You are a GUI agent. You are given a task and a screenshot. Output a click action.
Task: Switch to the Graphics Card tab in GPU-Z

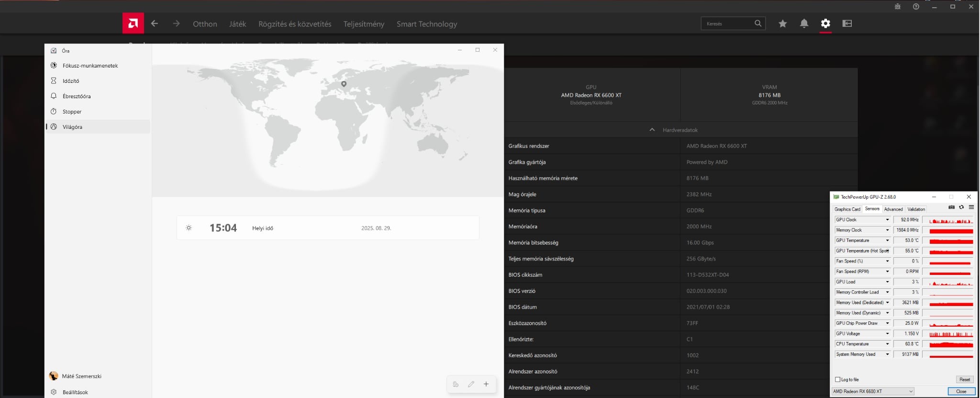coord(847,209)
